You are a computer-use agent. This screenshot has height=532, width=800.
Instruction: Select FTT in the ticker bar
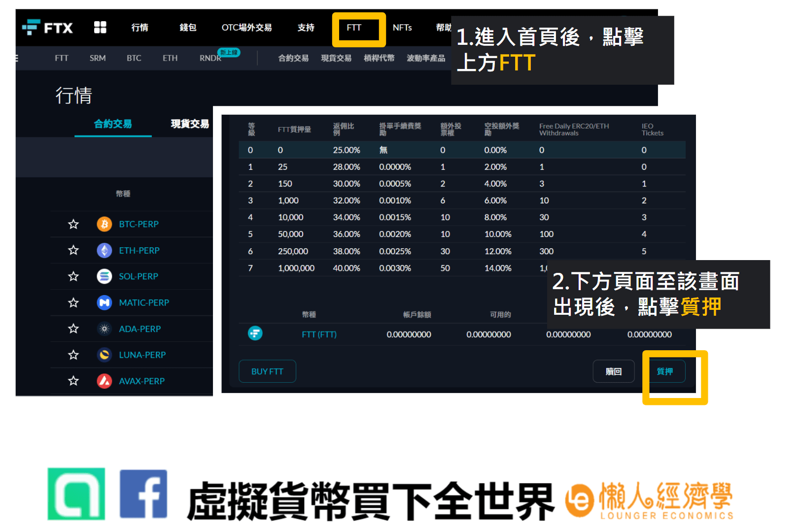pos(62,58)
